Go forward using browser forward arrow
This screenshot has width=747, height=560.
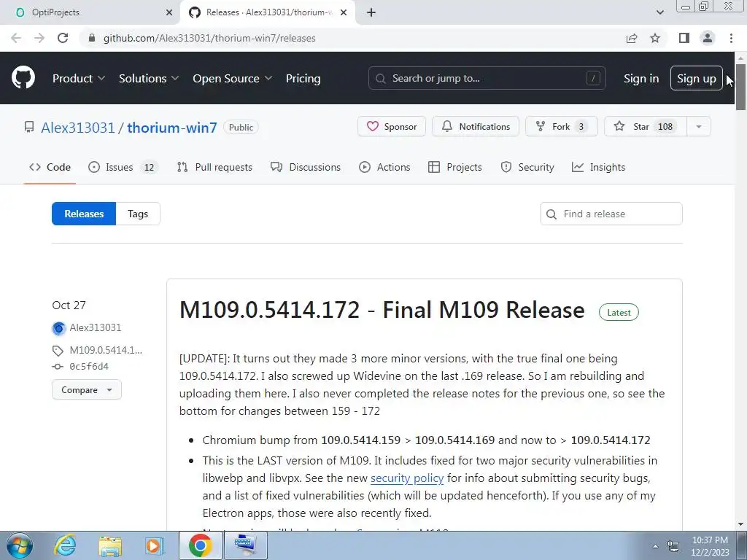coord(39,38)
